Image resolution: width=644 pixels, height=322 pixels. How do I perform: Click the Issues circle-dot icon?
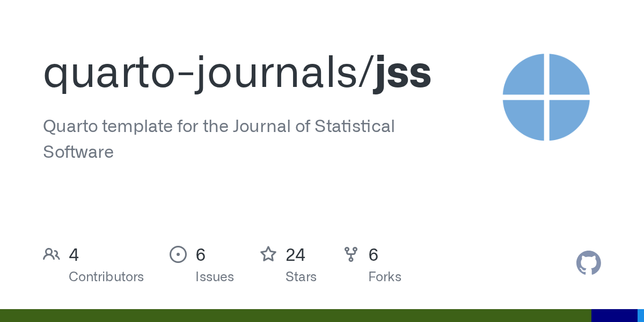(x=178, y=254)
